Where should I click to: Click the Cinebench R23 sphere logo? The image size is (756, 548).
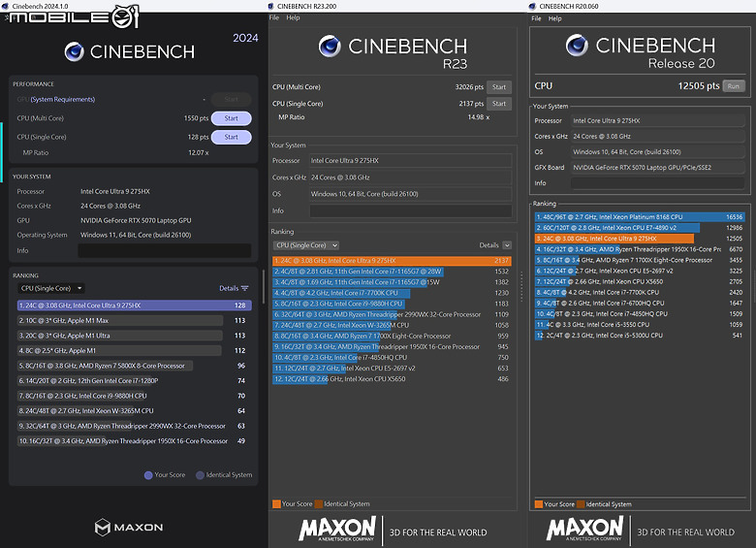tap(330, 47)
